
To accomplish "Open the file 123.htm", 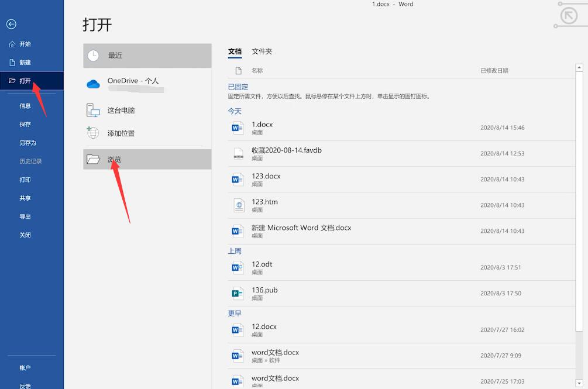I will point(401,205).
